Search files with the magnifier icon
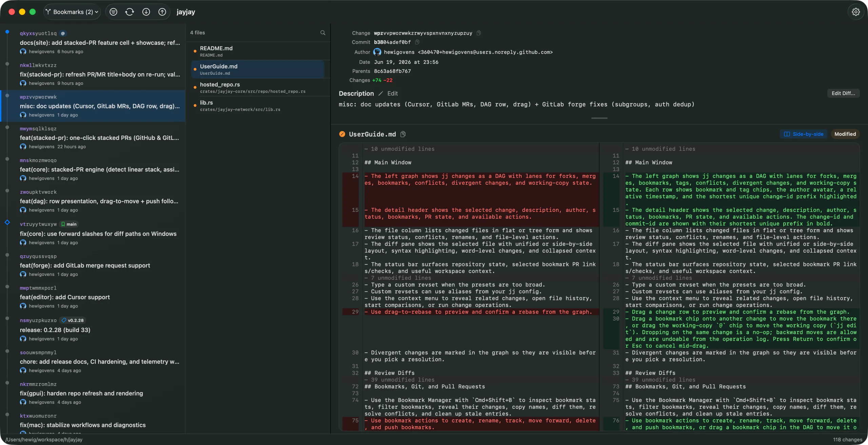This screenshot has width=868, height=445. tap(323, 33)
